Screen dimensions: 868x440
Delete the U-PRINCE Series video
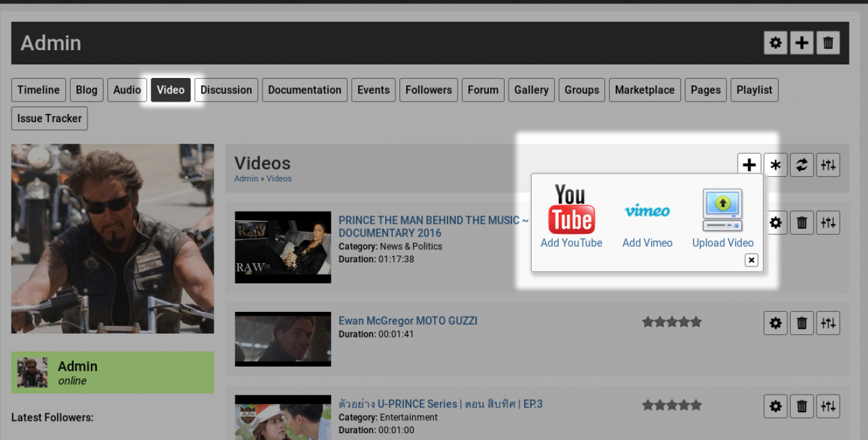pos(802,406)
